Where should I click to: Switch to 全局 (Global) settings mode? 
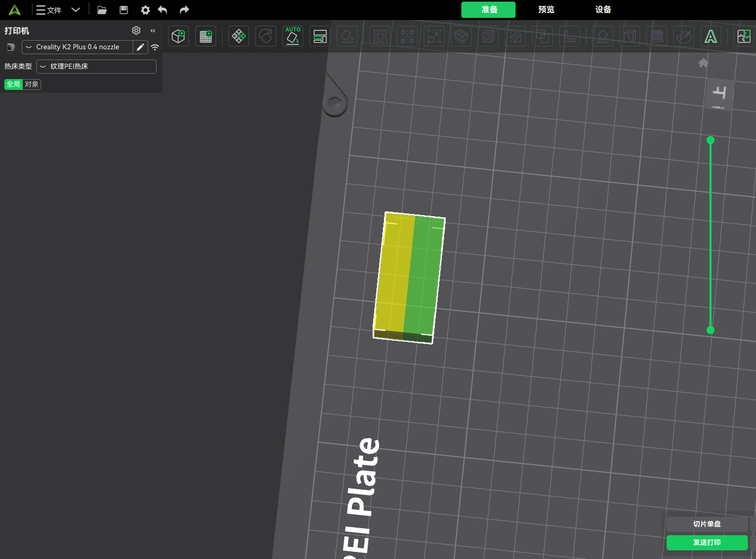(13, 84)
